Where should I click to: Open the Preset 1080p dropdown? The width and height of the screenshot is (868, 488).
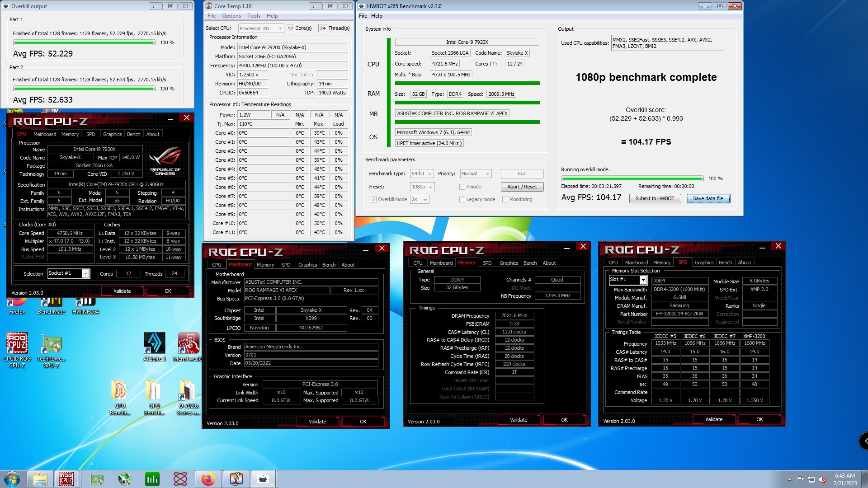[x=422, y=187]
